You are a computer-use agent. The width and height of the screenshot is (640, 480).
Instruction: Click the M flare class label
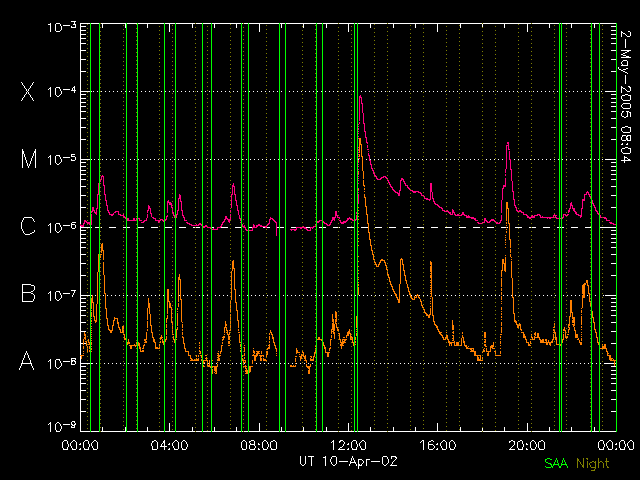click(29, 159)
